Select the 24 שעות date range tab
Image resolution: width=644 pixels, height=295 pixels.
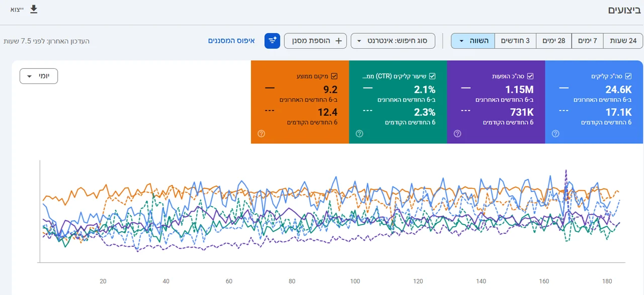click(x=623, y=41)
